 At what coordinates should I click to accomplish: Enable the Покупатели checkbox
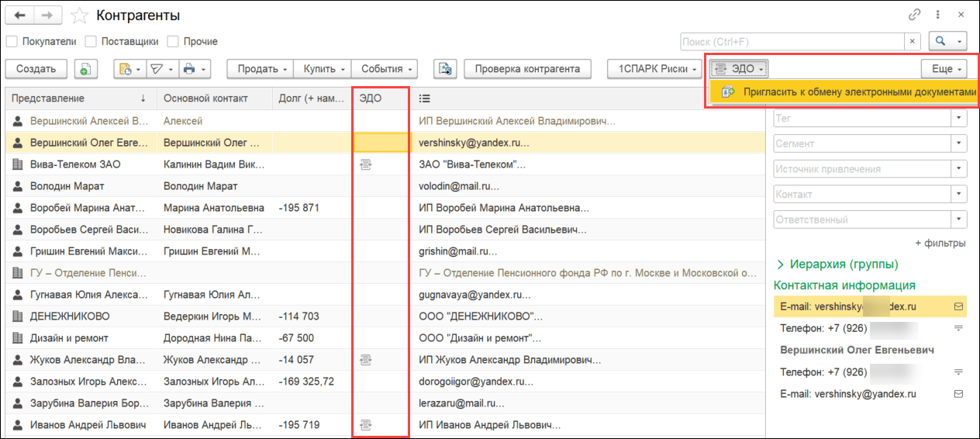coord(12,42)
